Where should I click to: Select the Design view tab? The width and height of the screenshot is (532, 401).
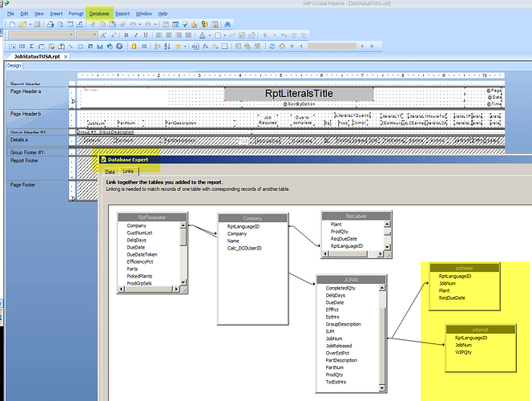click(14, 66)
